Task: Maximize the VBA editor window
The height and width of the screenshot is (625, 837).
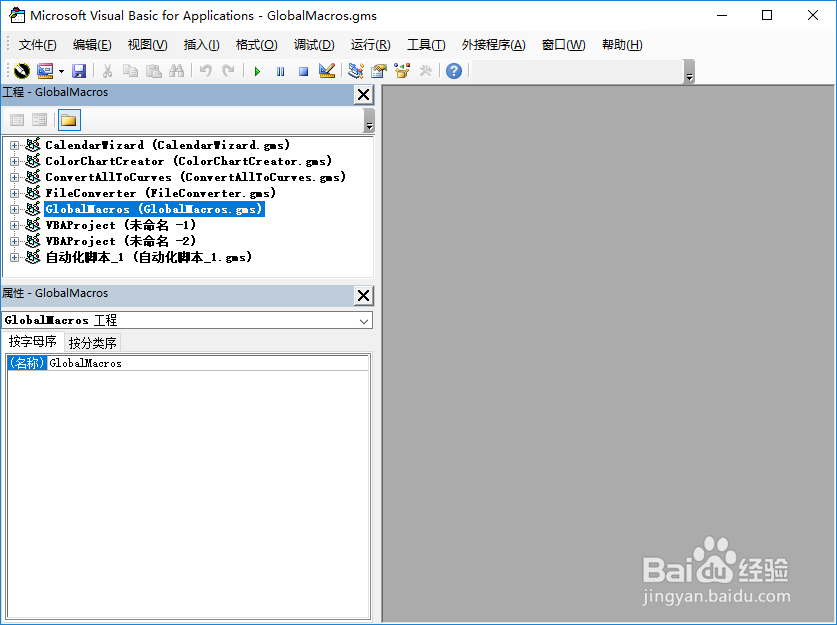Action: pos(767,15)
